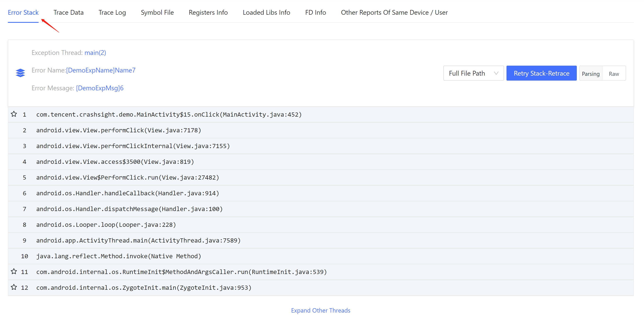
Task: Select frame RuntimeInit$MethodAndArgsCaller.run line
Action: [321, 272]
